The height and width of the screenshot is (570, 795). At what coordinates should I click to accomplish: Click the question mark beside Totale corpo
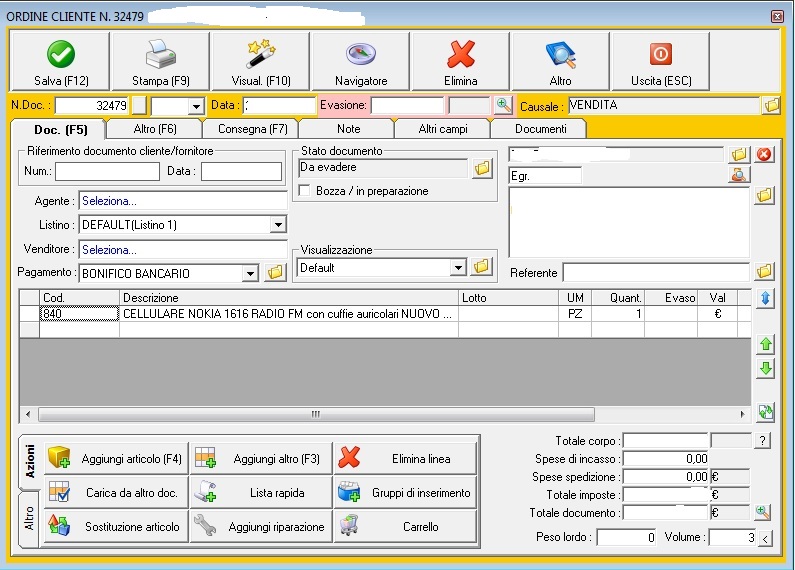coord(763,441)
